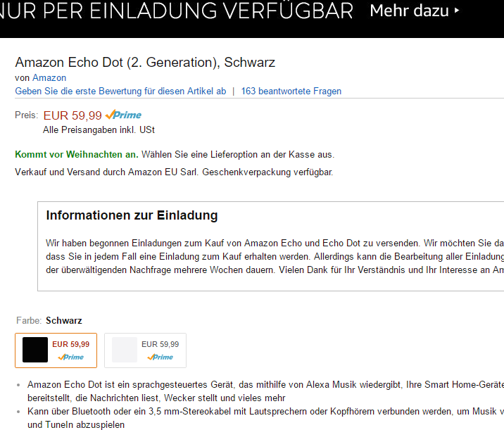Click the Prime badge in the black color option

coord(71,357)
